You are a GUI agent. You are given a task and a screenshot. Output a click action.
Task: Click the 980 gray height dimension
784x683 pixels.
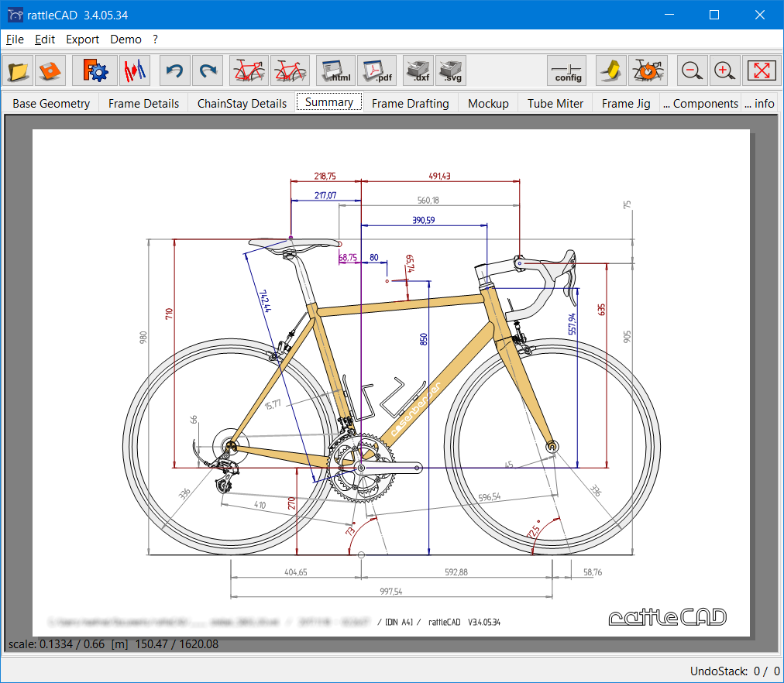(143, 338)
